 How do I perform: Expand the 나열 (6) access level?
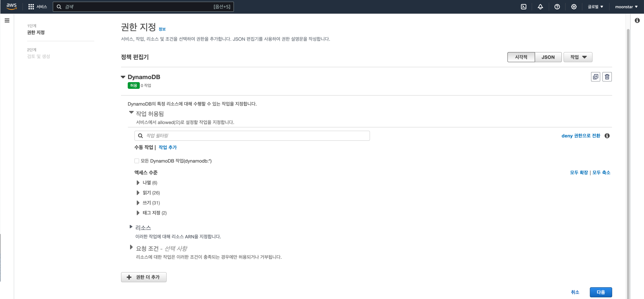[138, 183]
